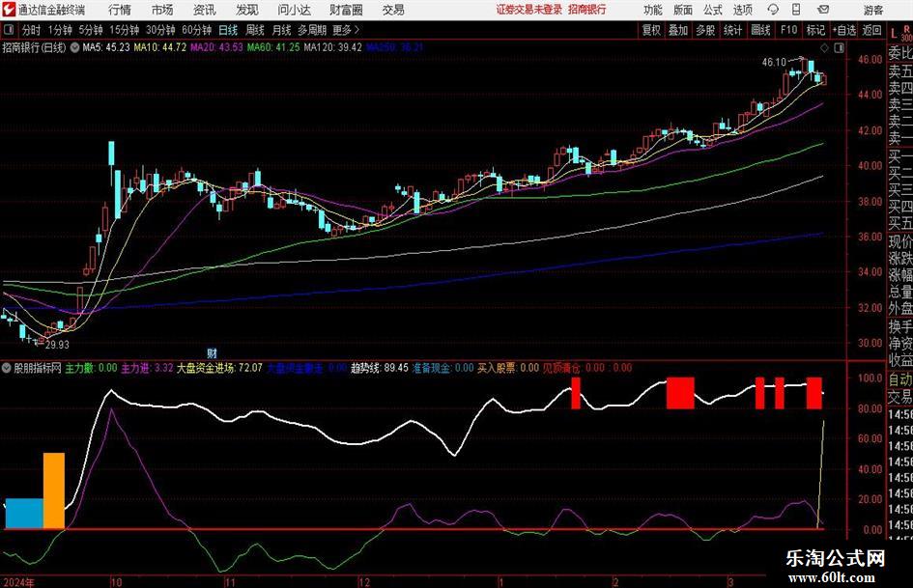Open the 资讯 menu
The height and width of the screenshot is (588, 913).
(205, 10)
